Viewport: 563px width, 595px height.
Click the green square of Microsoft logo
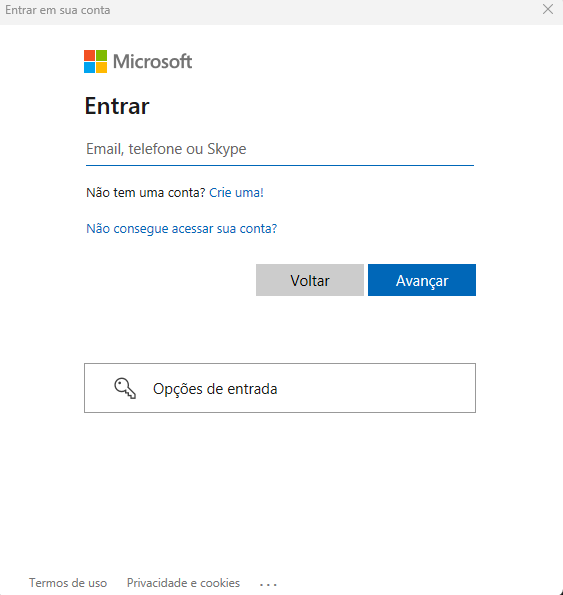[x=101, y=55]
